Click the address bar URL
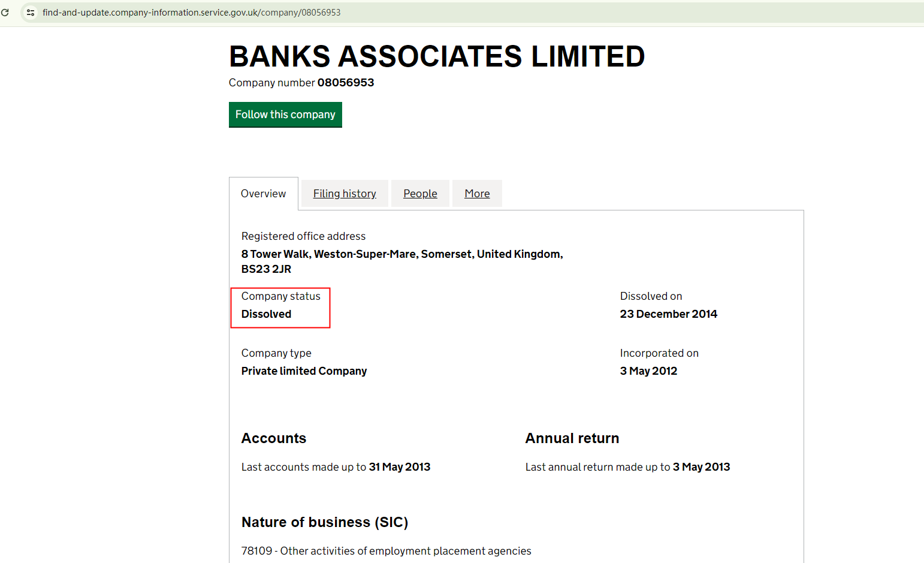924x563 pixels. coord(191,13)
